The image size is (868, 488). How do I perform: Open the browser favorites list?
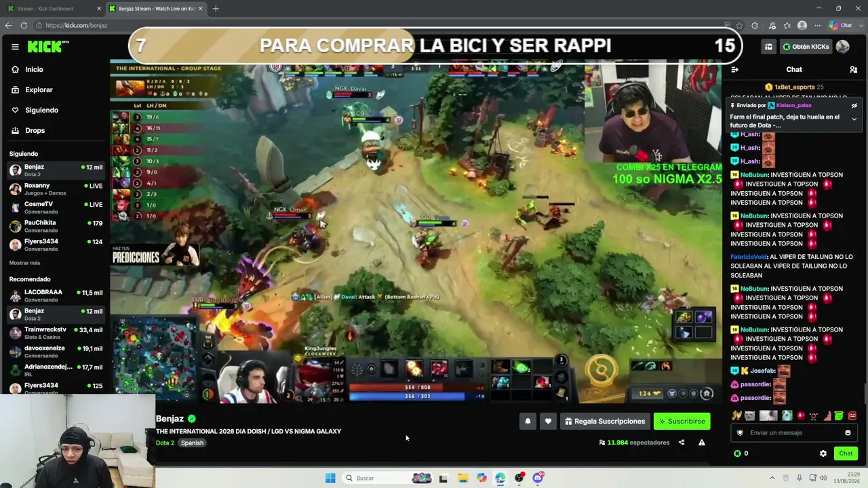(x=787, y=25)
